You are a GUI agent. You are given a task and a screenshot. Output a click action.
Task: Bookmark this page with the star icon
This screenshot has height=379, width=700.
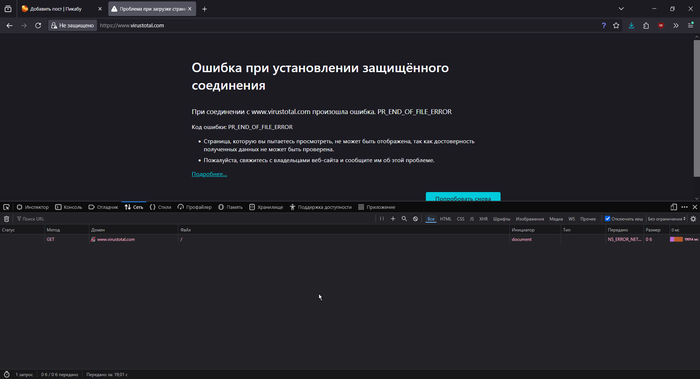pyautogui.click(x=616, y=25)
